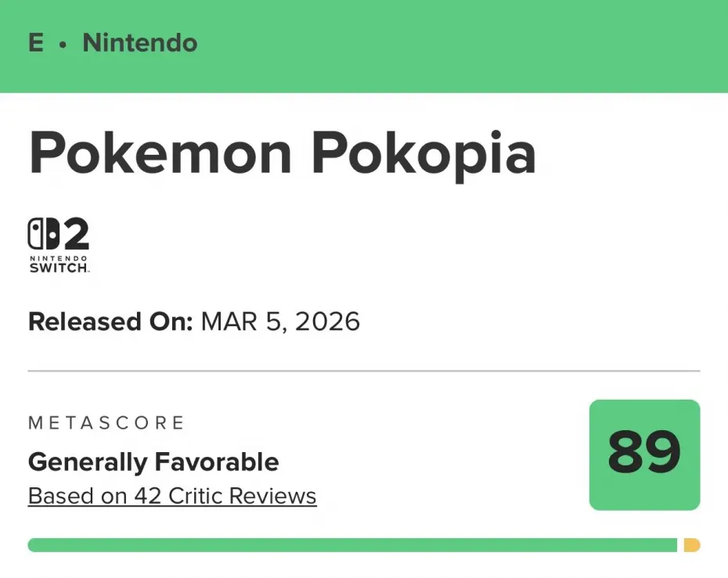Click the Joy-Con glyph in the Switch logo
Image resolution: width=728 pixels, height=578 pixels.
[41, 234]
